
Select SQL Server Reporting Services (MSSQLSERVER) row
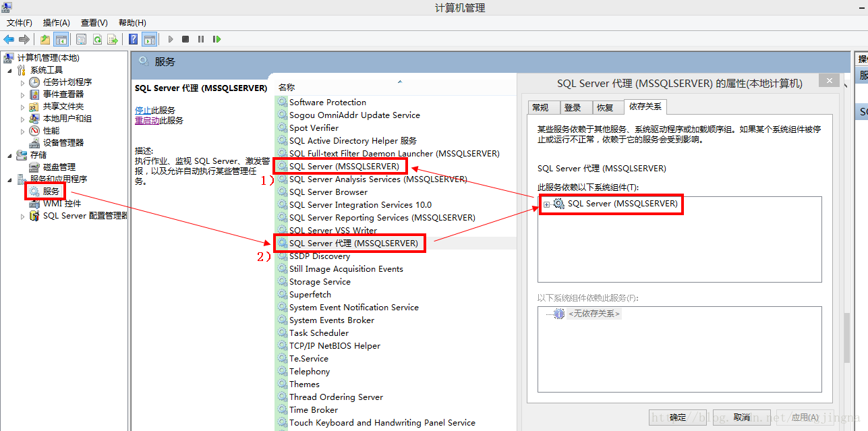coord(396,218)
